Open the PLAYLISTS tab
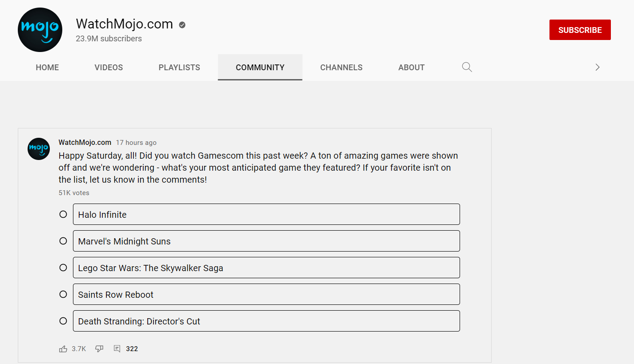 179,68
